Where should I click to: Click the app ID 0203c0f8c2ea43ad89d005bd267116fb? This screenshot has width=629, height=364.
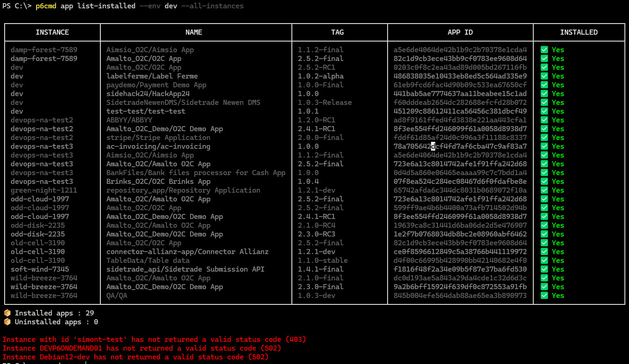pyautogui.click(x=460, y=67)
